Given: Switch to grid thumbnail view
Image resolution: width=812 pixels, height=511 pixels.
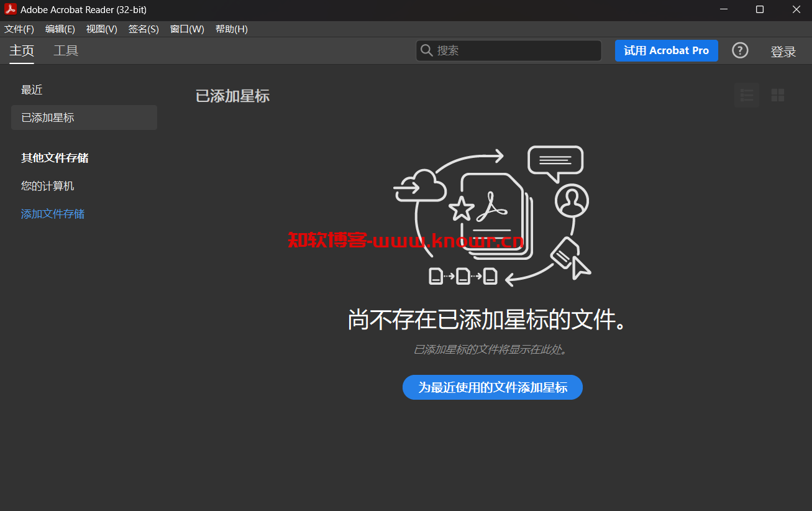Looking at the screenshot, I should pos(778,95).
